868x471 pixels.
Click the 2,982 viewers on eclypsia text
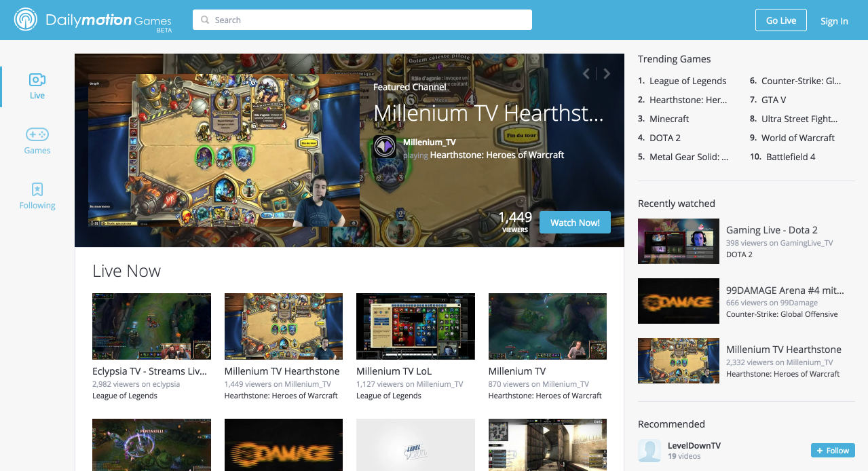(136, 384)
